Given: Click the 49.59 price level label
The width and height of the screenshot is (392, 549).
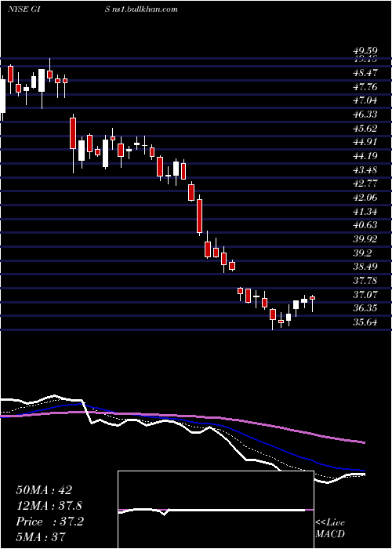Looking at the screenshot, I should [365, 52].
